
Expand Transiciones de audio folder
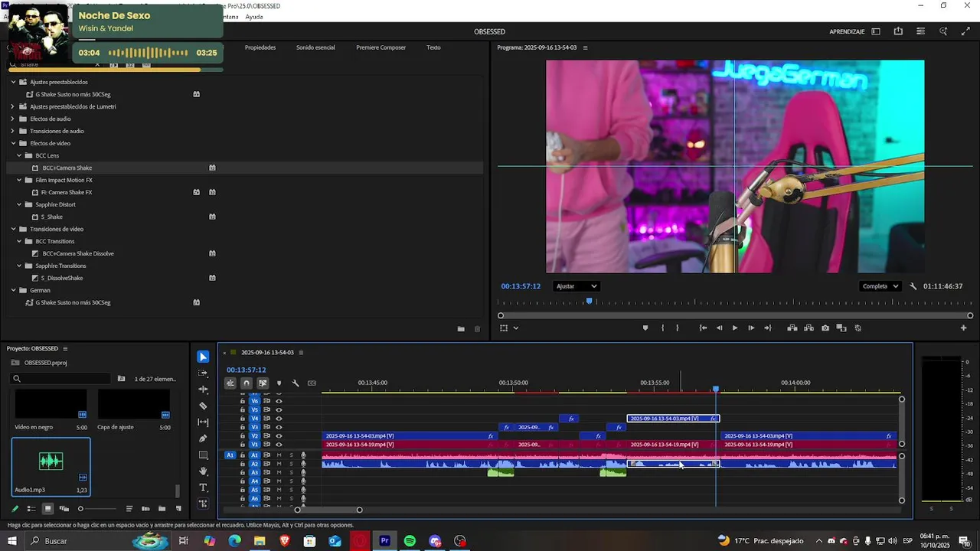(x=13, y=131)
